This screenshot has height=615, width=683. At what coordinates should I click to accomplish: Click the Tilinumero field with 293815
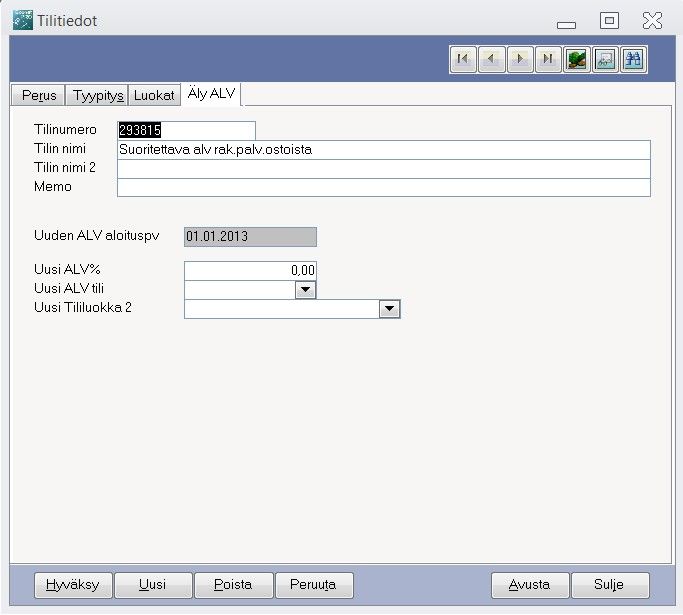[186, 130]
